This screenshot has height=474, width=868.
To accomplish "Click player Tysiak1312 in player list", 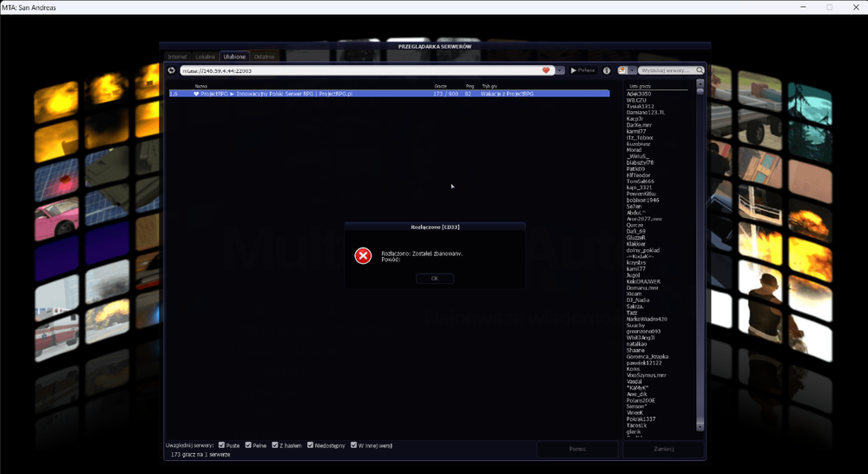I will (x=640, y=106).
